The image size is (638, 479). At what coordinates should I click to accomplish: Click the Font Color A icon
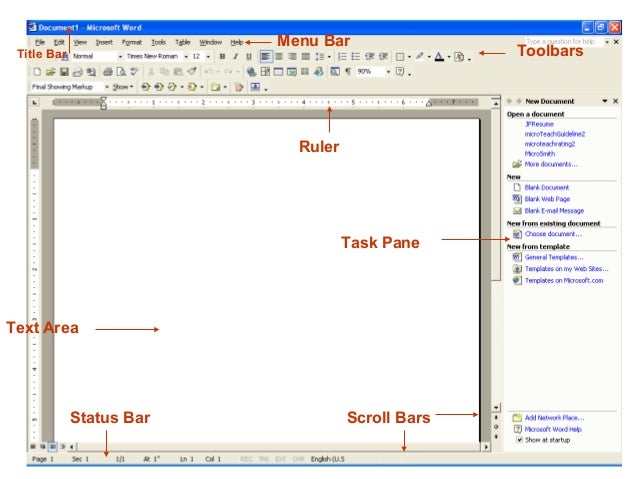click(x=439, y=57)
